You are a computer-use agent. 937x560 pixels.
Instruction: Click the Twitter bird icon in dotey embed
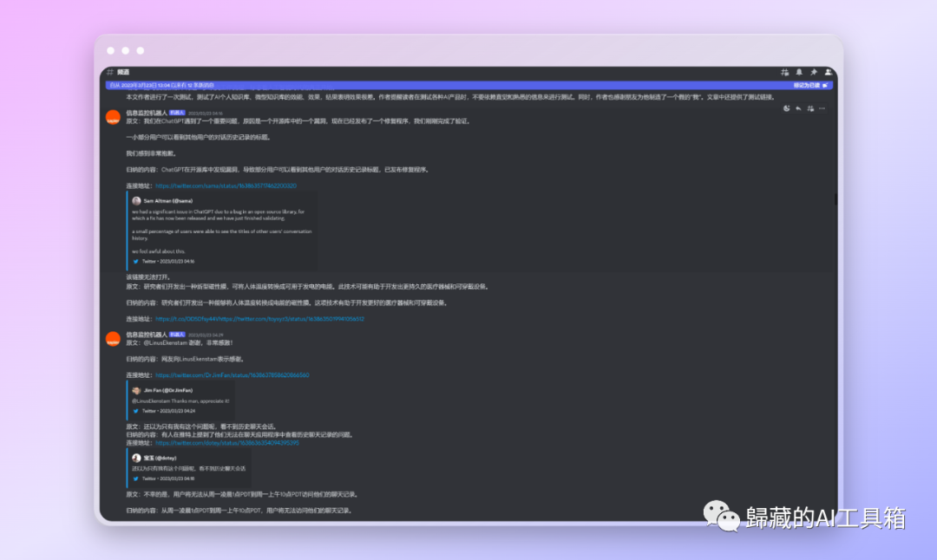pyautogui.click(x=135, y=479)
